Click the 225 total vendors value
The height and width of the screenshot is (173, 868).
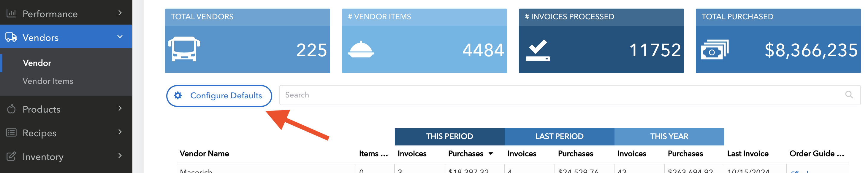[312, 50]
